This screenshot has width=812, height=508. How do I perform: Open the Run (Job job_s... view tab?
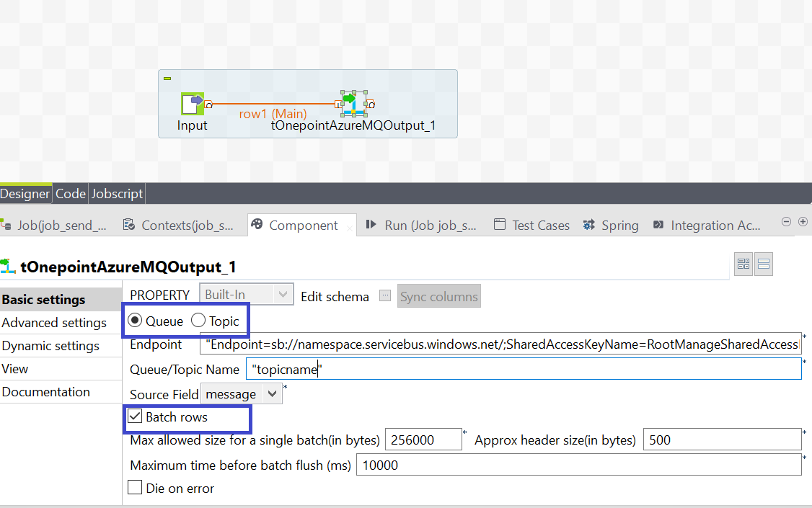(x=421, y=226)
